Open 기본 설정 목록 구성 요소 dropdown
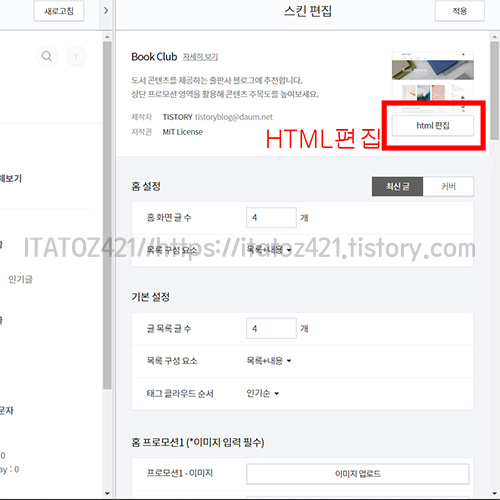Viewport: 500px width, 500px height. [x=269, y=361]
